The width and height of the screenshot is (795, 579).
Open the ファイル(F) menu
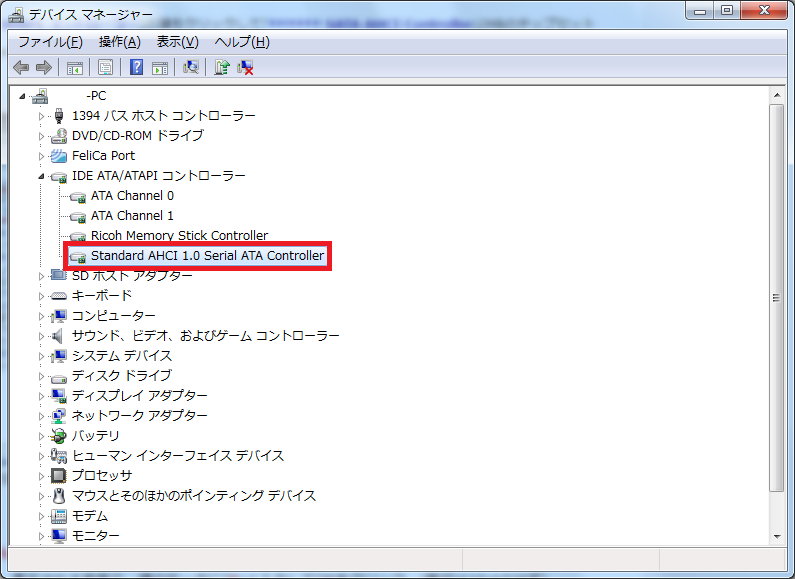pyautogui.click(x=50, y=42)
